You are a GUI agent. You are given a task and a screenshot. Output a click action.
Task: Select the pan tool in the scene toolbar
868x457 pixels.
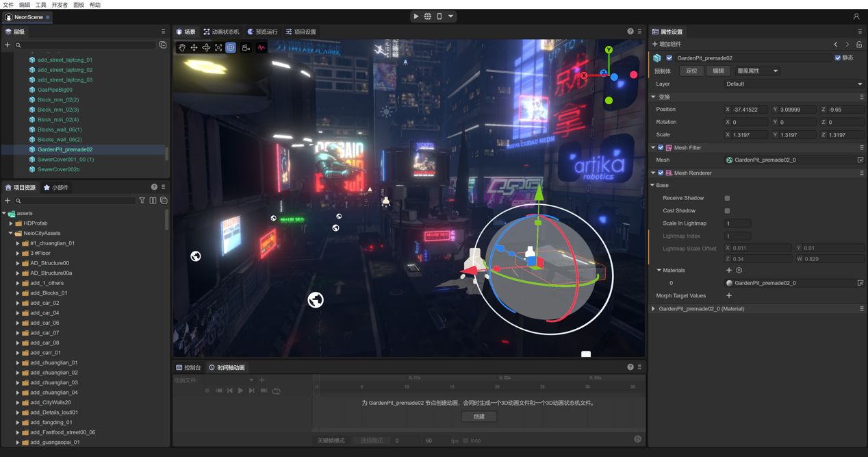click(x=182, y=47)
